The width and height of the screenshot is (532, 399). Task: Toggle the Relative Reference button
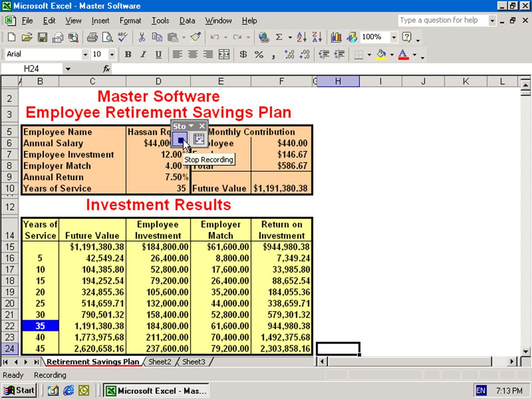(x=199, y=139)
